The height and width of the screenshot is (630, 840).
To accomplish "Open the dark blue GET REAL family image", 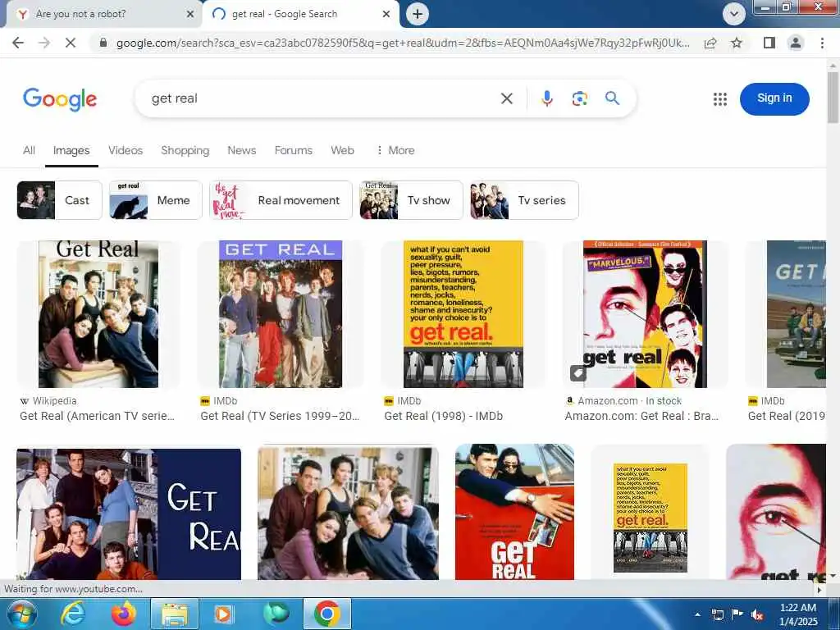I will pyautogui.click(x=129, y=514).
